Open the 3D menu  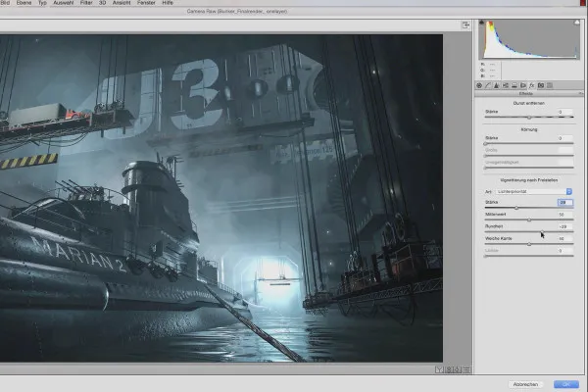(102, 3)
